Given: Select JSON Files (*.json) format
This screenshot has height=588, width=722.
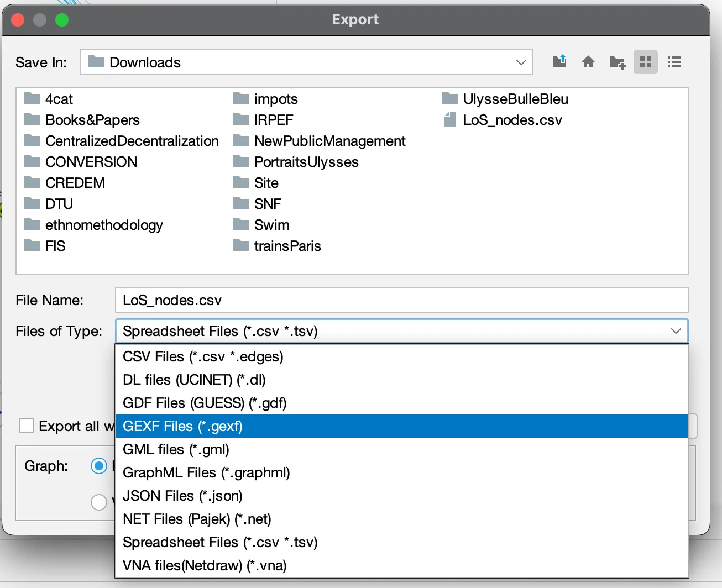Looking at the screenshot, I should click(x=182, y=496).
